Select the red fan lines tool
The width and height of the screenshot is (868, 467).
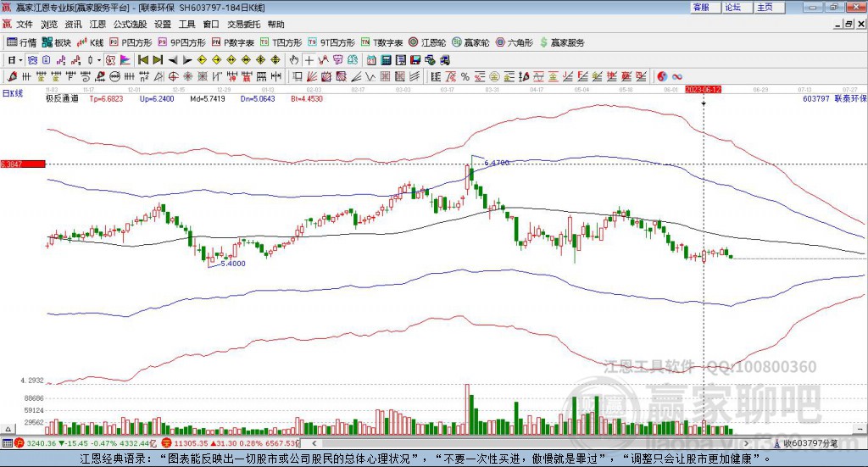click(x=312, y=76)
